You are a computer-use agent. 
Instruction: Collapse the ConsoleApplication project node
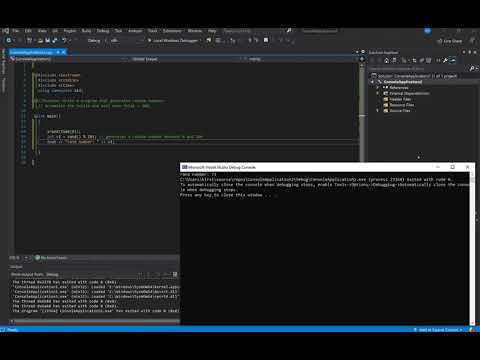pyautogui.click(x=373, y=82)
